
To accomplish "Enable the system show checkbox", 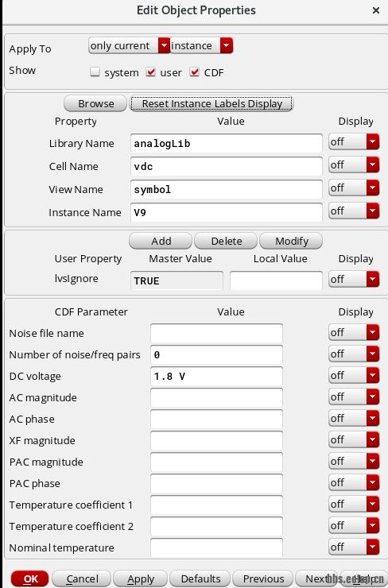I will pos(95,72).
